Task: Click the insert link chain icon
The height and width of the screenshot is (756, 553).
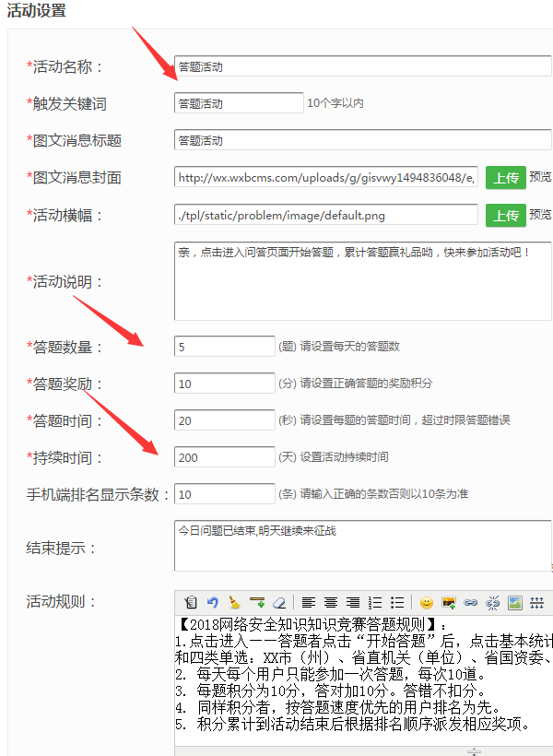Action: (x=471, y=603)
